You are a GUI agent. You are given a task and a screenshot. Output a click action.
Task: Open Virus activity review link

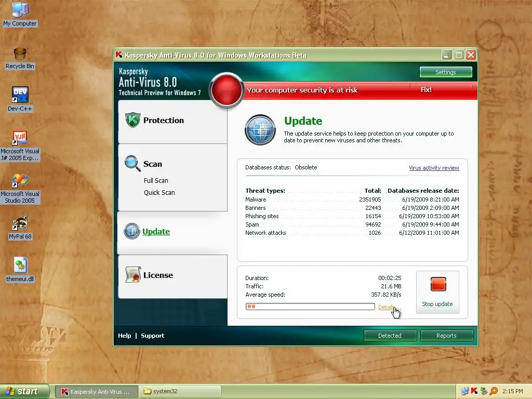434,168
